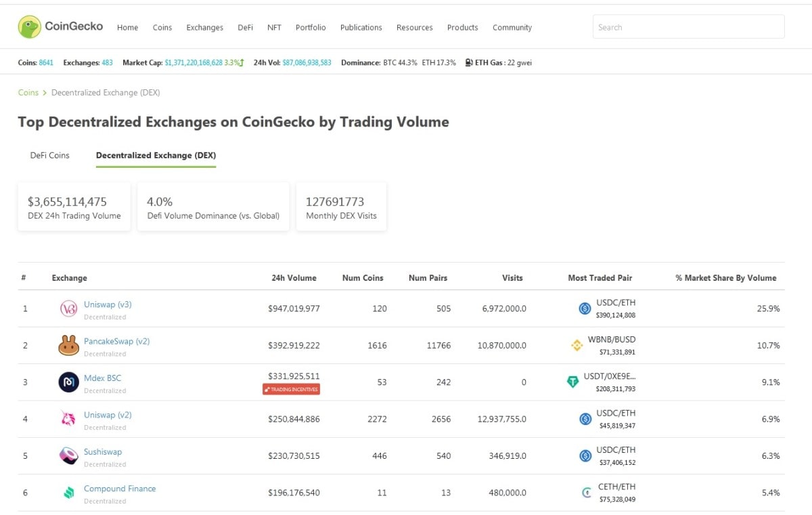The height and width of the screenshot is (515, 812).
Task: Click the USDT/0XE9E... pair text
Action: [610, 376]
